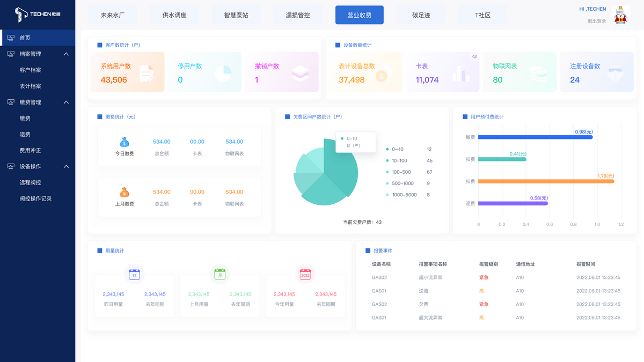Toggle the eye icon on 卡表 card

point(474,56)
